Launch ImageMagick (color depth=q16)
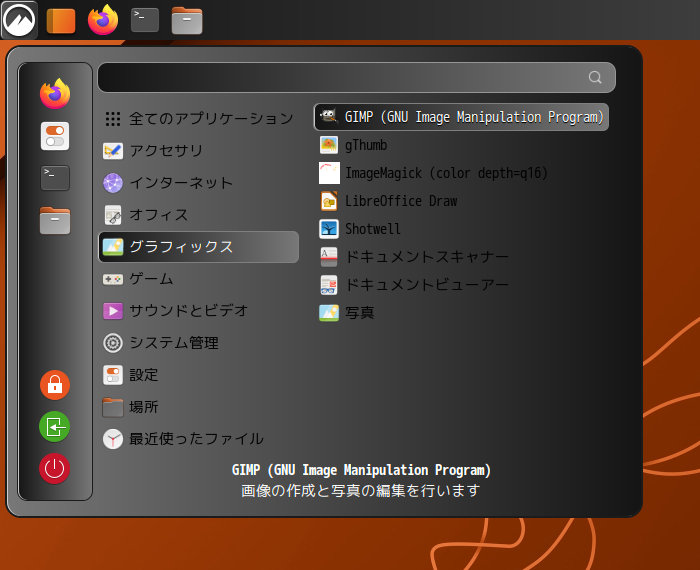Image resolution: width=700 pixels, height=570 pixels. point(461,173)
